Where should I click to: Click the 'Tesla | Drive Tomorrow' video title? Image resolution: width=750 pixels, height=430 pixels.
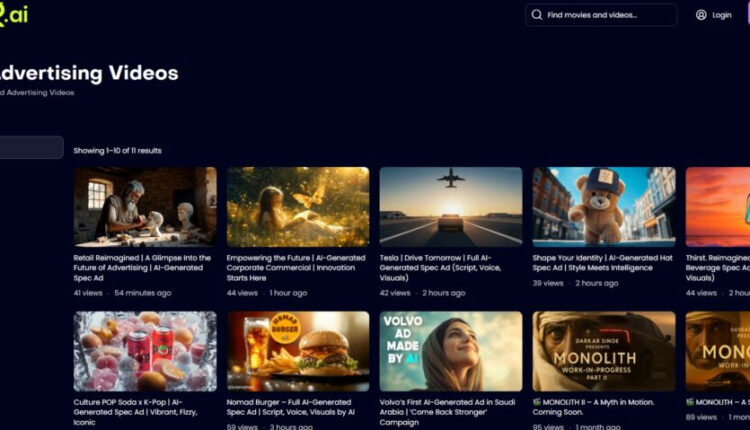pos(440,268)
